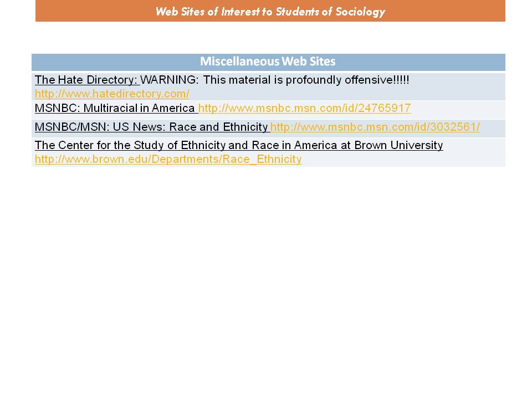The height and width of the screenshot is (399, 532).
Task: Open the hatedirectory.com hyperlink
Action: click(x=112, y=94)
